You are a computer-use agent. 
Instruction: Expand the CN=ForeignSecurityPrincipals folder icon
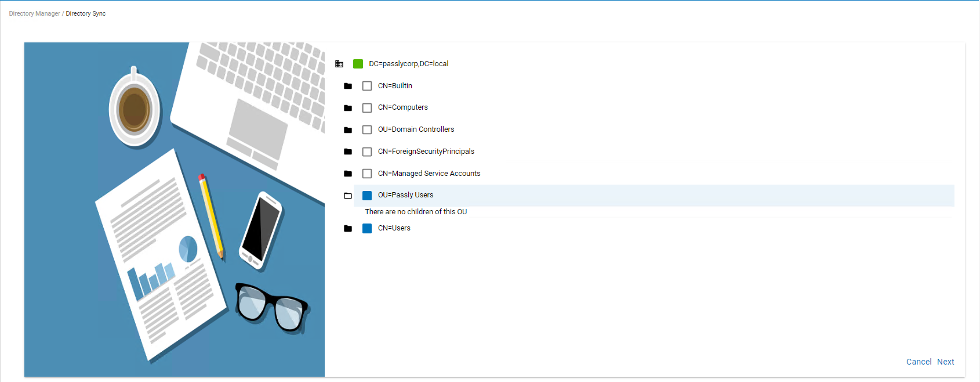(348, 152)
